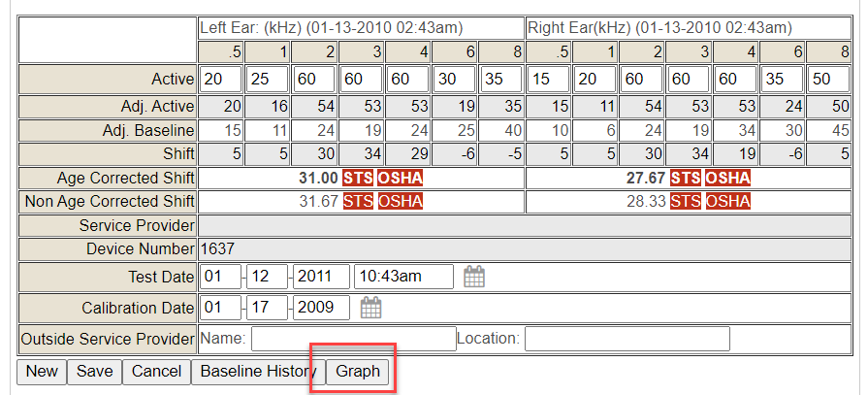The height and width of the screenshot is (395, 868).
Task: Click the Calibration Date day field
Action: [x=267, y=308]
